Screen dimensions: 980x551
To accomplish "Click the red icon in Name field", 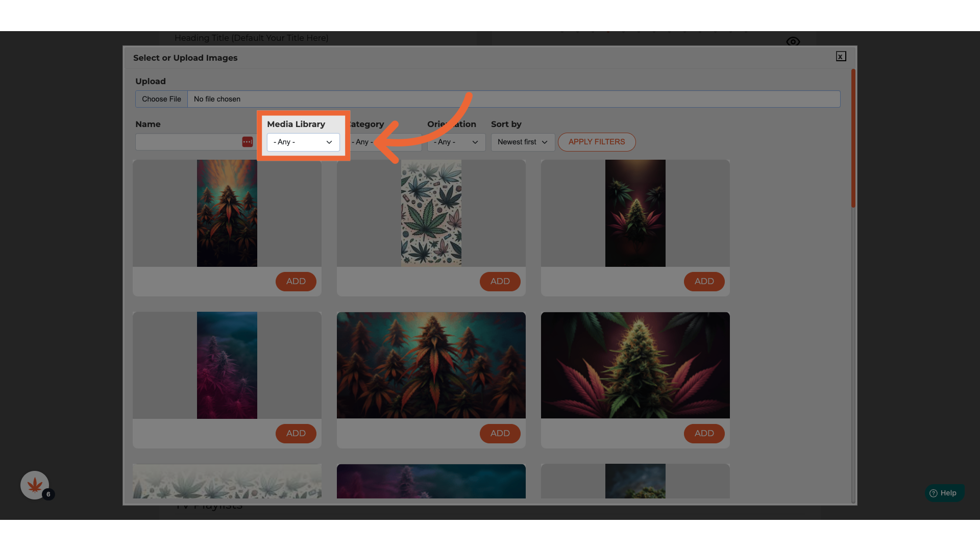I will (x=248, y=142).
